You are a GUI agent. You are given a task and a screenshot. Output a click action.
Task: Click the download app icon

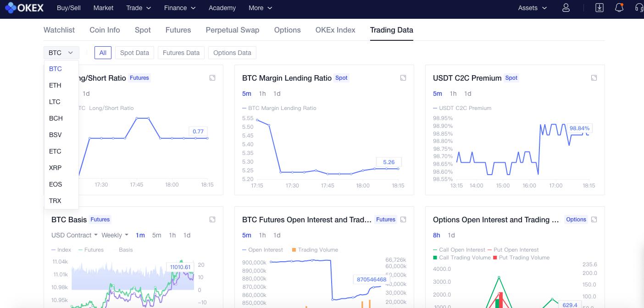click(599, 8)
